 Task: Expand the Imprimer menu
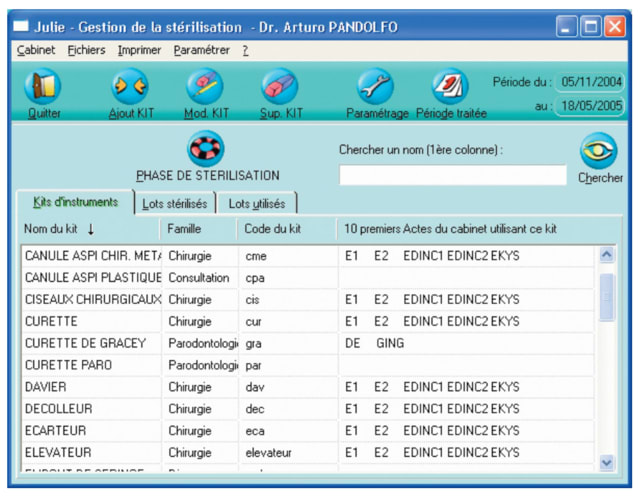click(139, 50)
